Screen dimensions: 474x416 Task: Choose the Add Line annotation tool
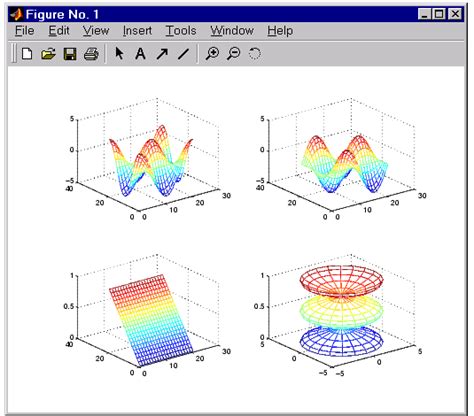[183, 54]
